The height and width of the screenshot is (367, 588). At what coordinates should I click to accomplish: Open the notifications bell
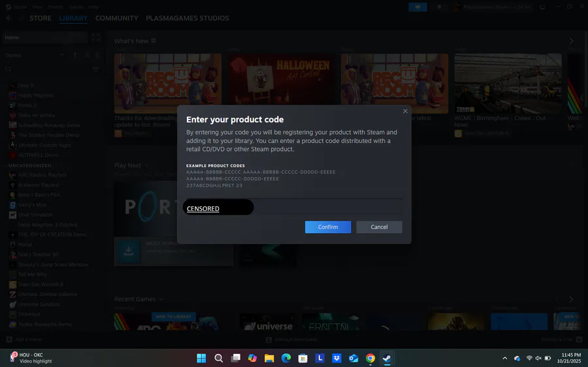(439, 7)
